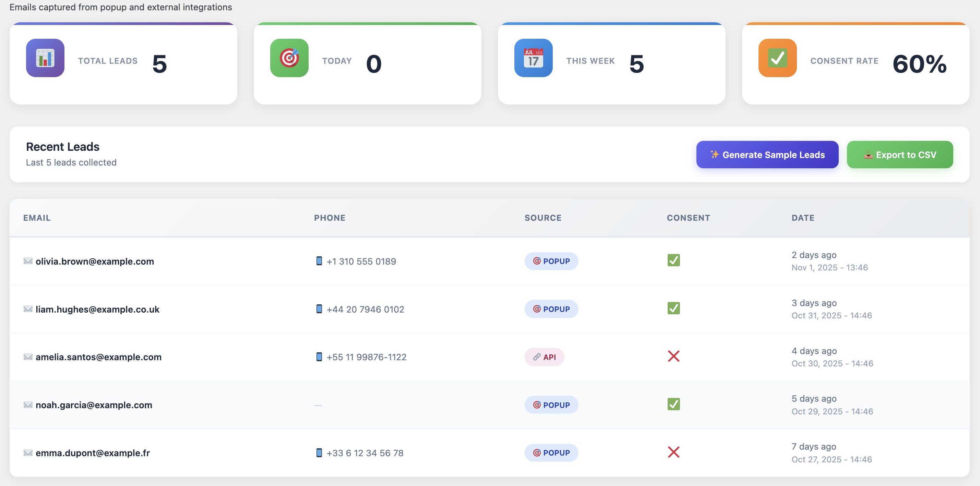980x486 pixels.
Task: Click the '4 days ago' date text
Action: (814, 351)
